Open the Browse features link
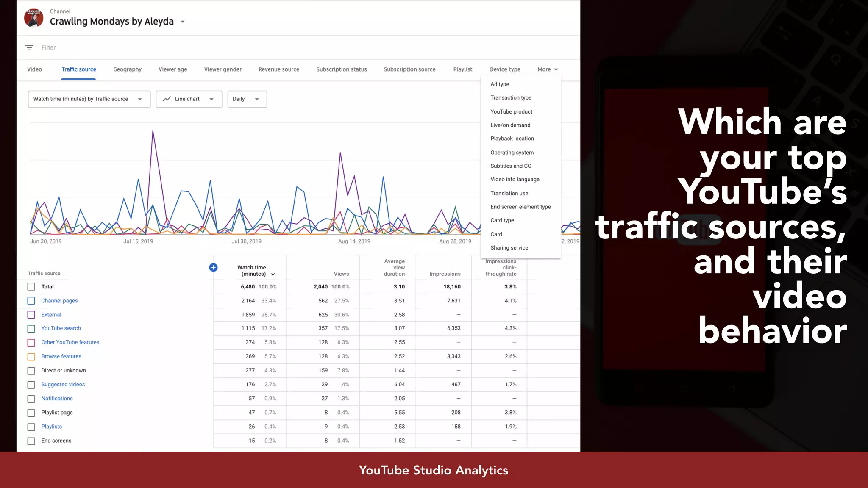The height and width of the screenshot is (488, 868). 61,356
